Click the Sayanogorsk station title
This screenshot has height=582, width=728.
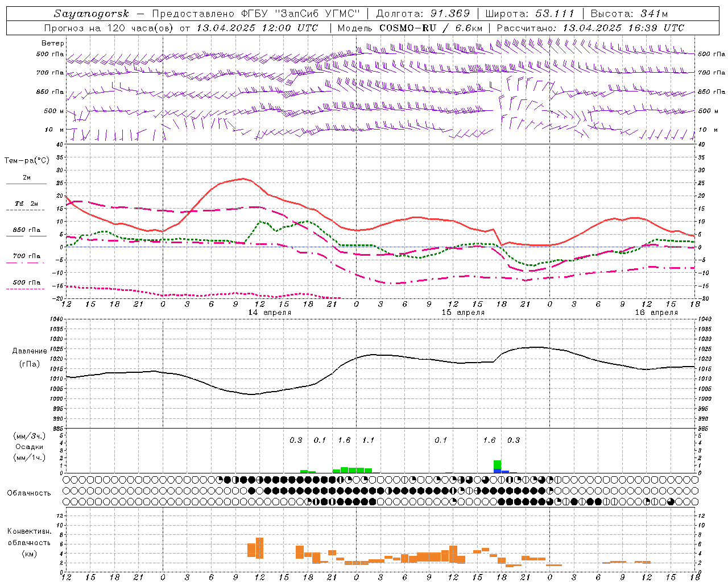click(92, 14)
